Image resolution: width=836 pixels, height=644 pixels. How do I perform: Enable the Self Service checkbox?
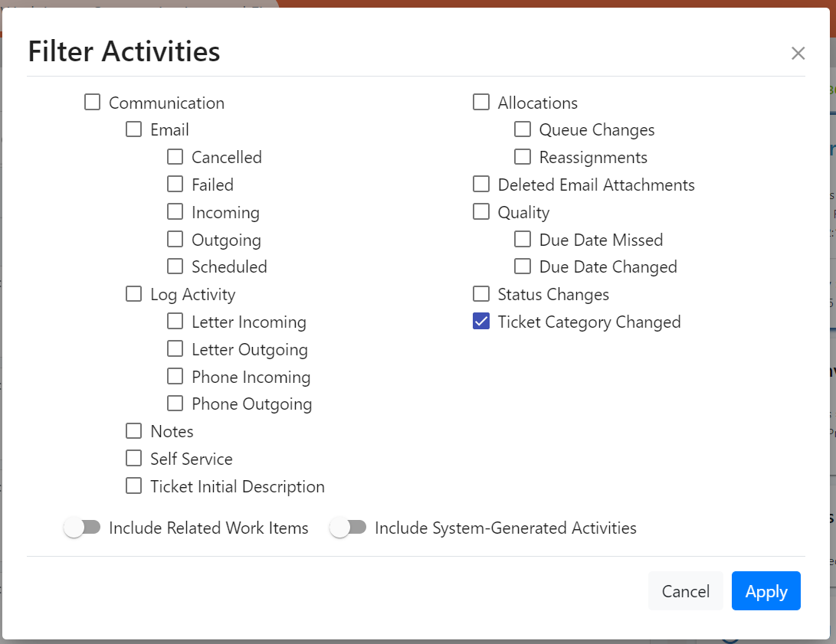point(134,459)
